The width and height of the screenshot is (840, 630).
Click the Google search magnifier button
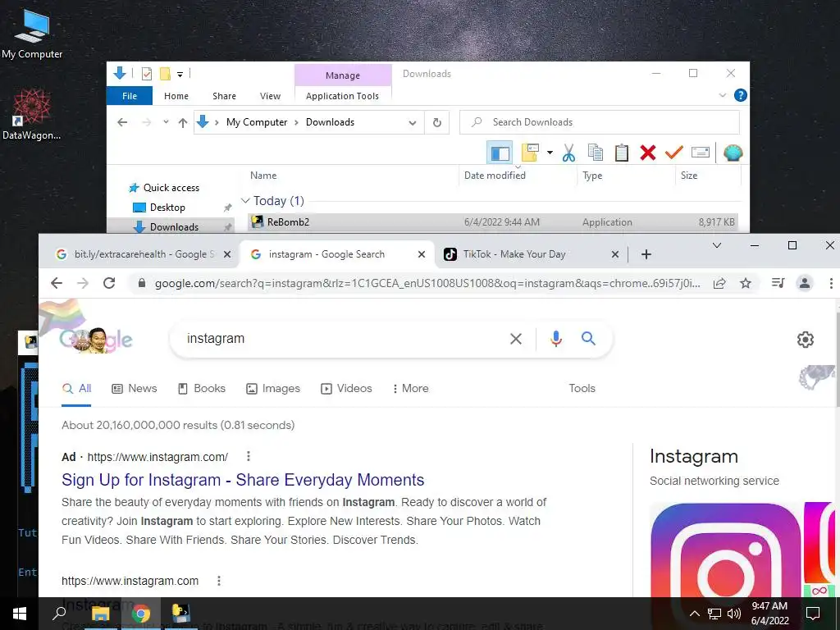pos(588,339)
